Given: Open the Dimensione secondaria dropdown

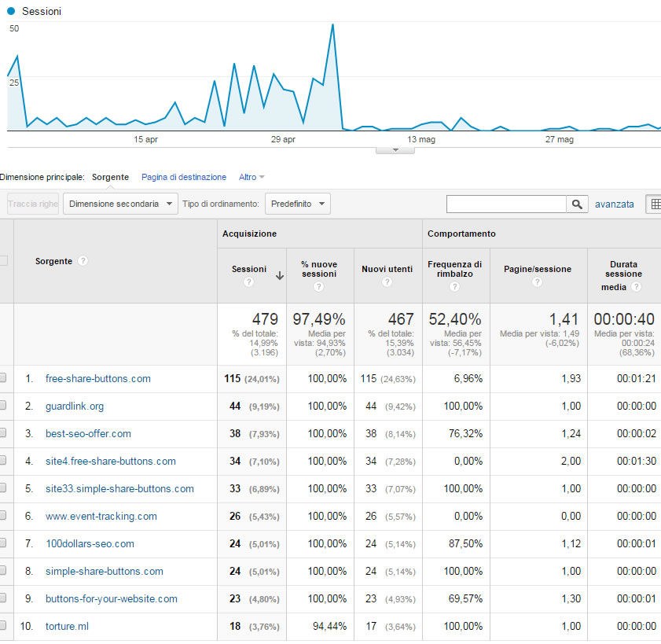Looking at the screenshot, I should 120,204.
